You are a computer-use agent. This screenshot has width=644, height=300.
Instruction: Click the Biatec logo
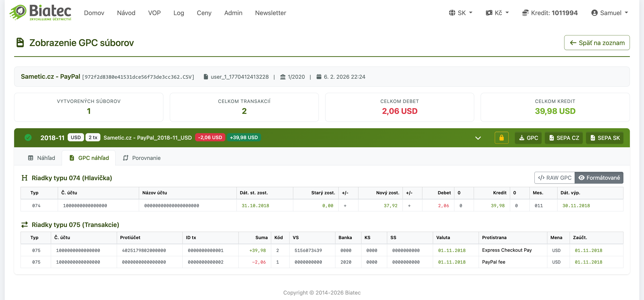[40, 12]
